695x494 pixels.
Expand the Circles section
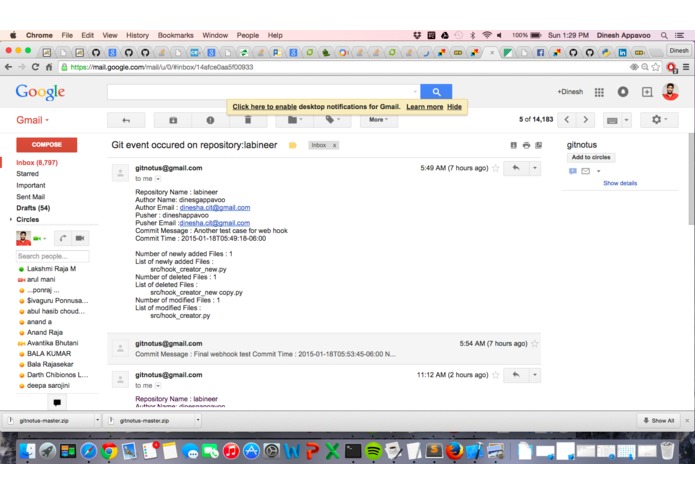(x=11, y=219)
